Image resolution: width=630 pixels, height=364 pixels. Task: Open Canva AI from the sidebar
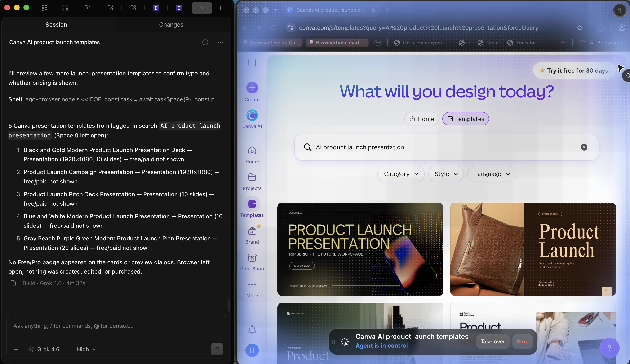[x=252, y=119]
